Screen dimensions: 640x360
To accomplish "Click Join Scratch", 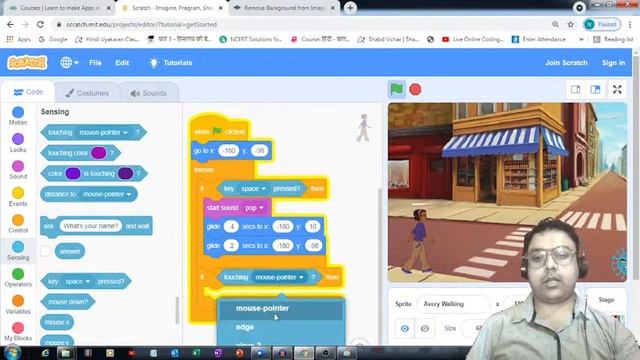I will click(566, 62).
